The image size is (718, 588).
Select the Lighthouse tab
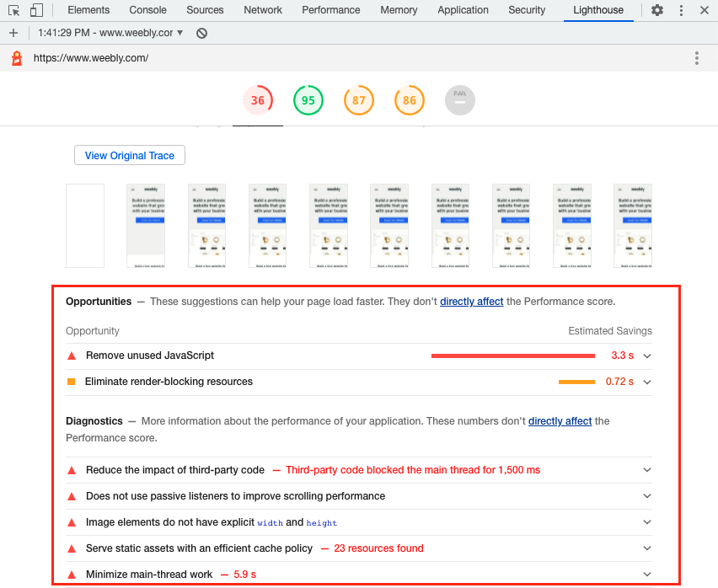tap(598, 10)
